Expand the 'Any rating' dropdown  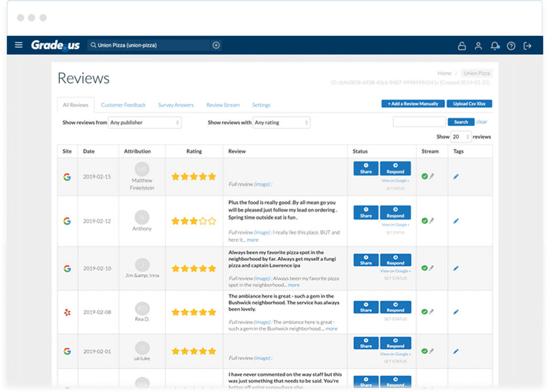click(281, 122)
